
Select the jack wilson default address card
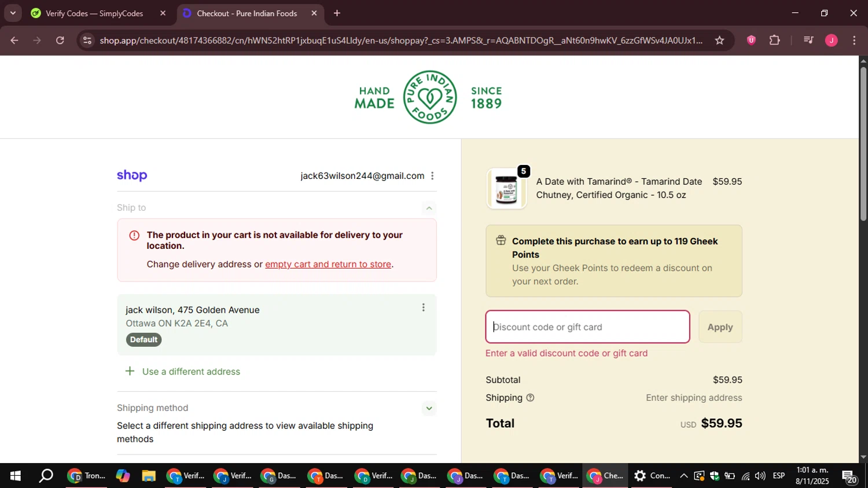(x=277, y=325)
